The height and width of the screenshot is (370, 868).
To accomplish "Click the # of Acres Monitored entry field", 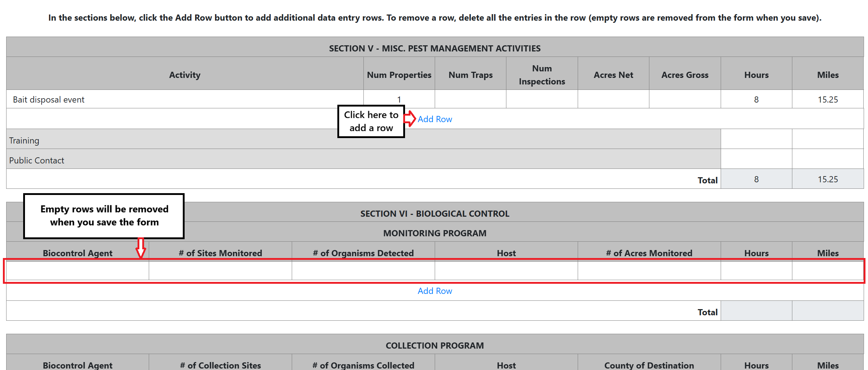I will coord(649,271).
